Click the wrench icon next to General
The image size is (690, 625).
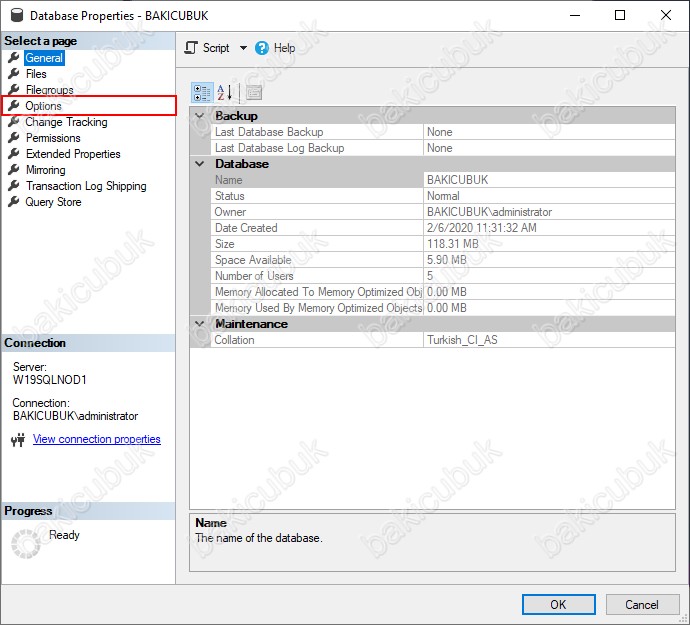click(x=14, y=57)
